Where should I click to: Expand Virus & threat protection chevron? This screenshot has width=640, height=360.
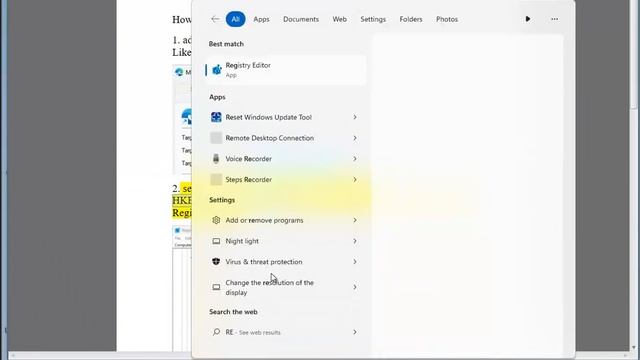coord(355,262)
